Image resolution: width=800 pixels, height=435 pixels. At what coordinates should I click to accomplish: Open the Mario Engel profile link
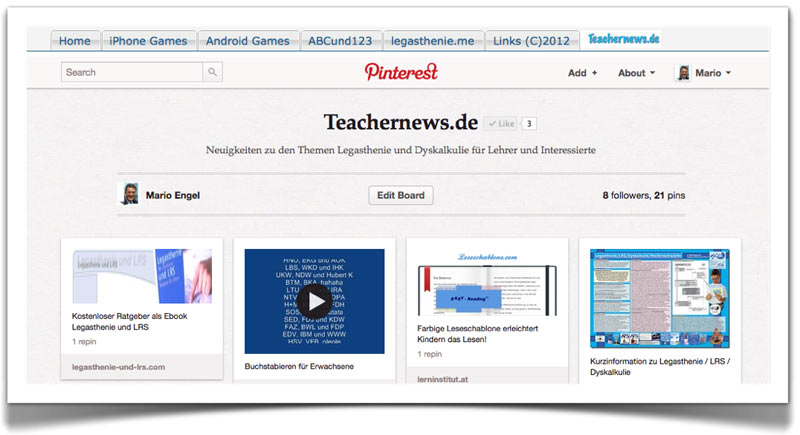[173, 195]
